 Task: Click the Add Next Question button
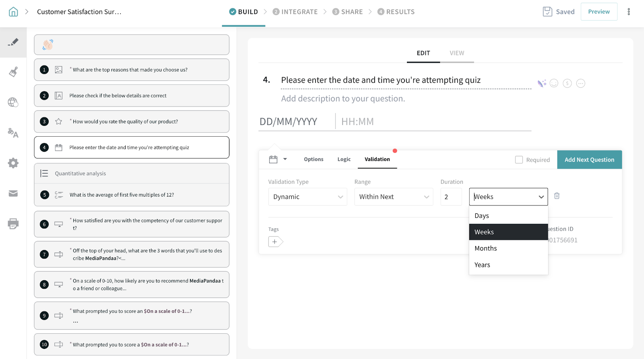point(589,160)
